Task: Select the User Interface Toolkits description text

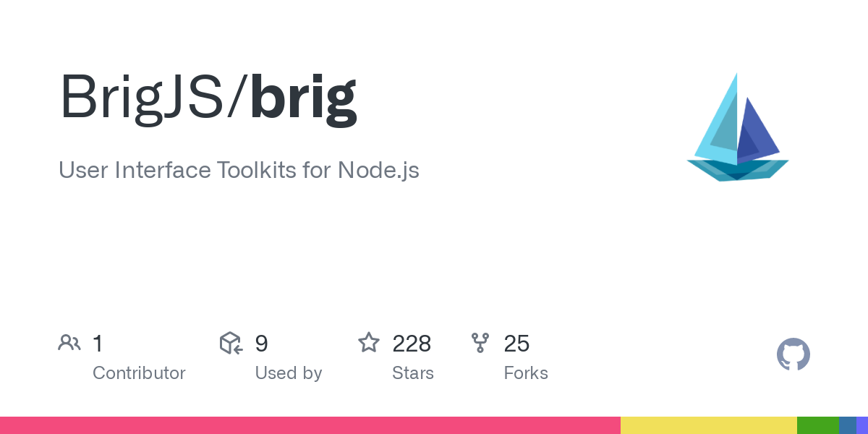Action: click(x=239, y=171)
